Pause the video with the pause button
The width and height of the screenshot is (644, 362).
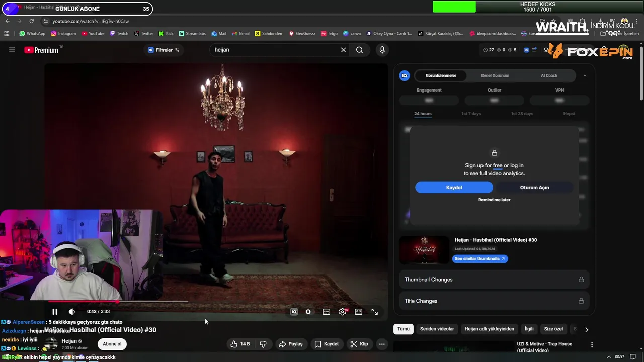pyautogui.click(x=55, y=312)
